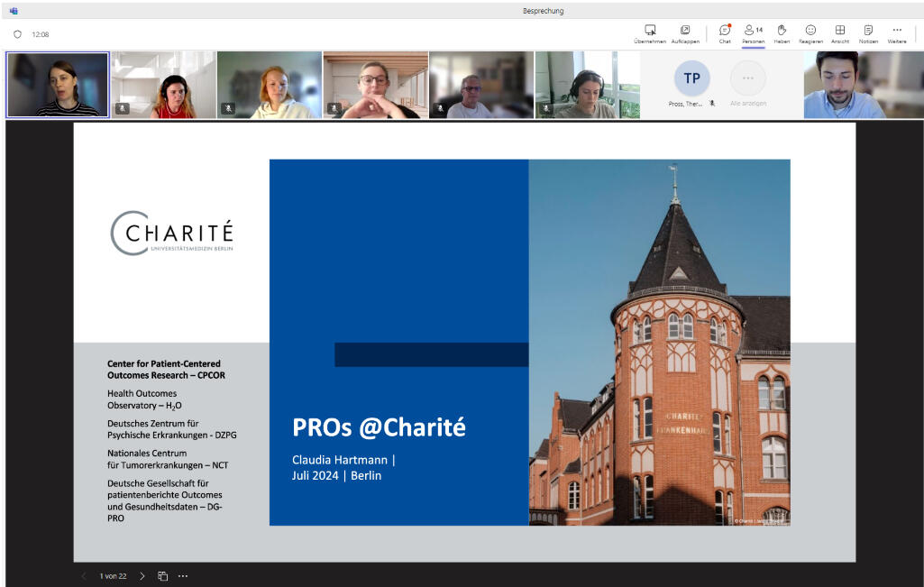This screenshot has height=587, width=924.
Task: Click the shield security icon
Action: coord(17,34)
